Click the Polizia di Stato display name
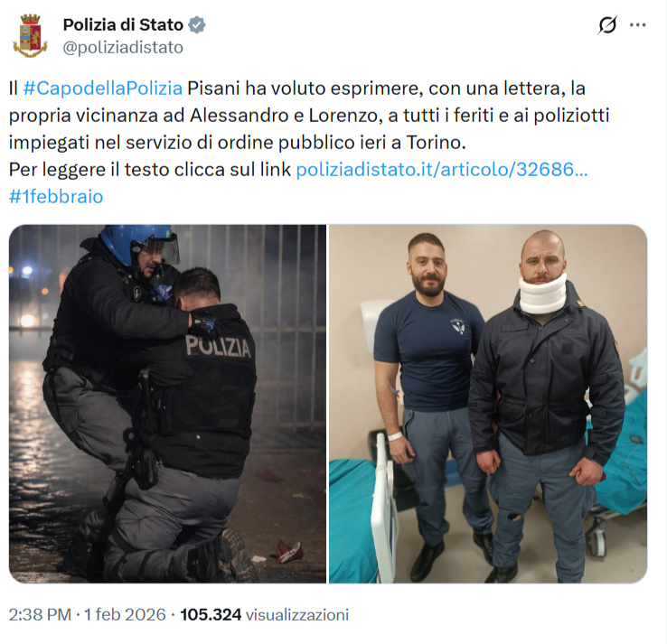The height and width of the screenshot is (644, 667). 123,25
